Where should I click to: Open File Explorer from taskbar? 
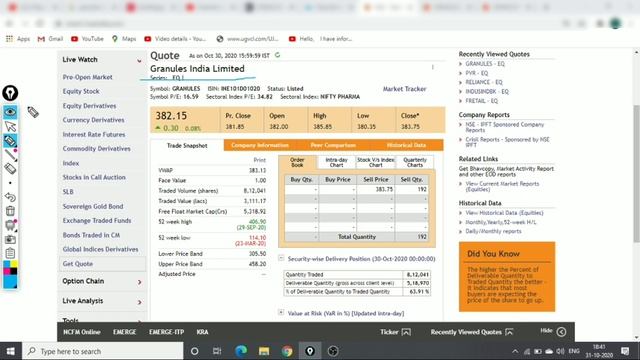tap(264, 351)
